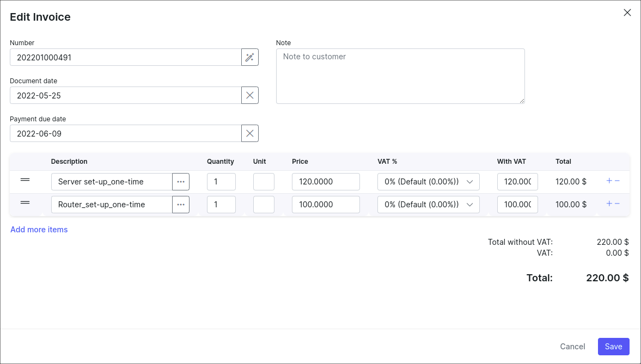The height and width of the screenshot is (364, 641).
Task: Open options menu for Server set-up item
Action: (x=180, y=181)
